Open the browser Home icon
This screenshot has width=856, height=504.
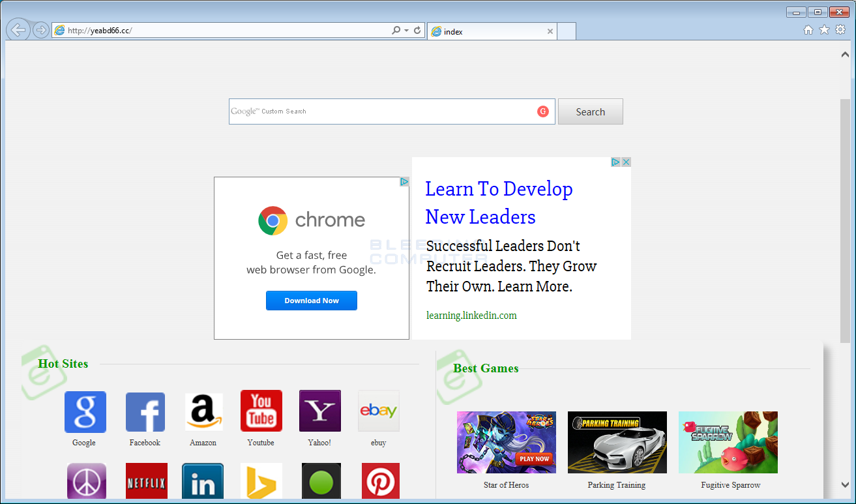(808, 30)
